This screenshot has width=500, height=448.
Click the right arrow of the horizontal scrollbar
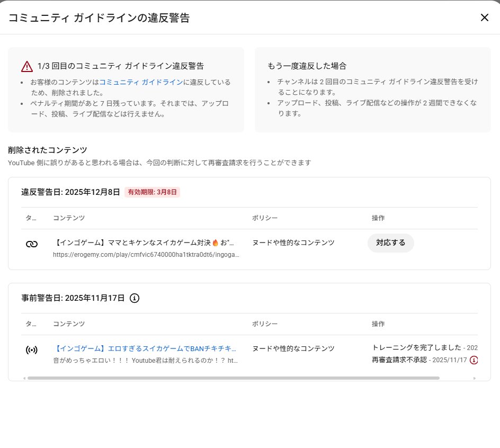pyautogui.click(x=474, y=378)
